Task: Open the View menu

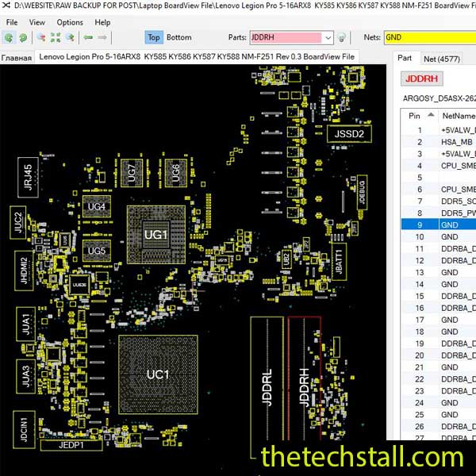Action: (x=37, y=22)
